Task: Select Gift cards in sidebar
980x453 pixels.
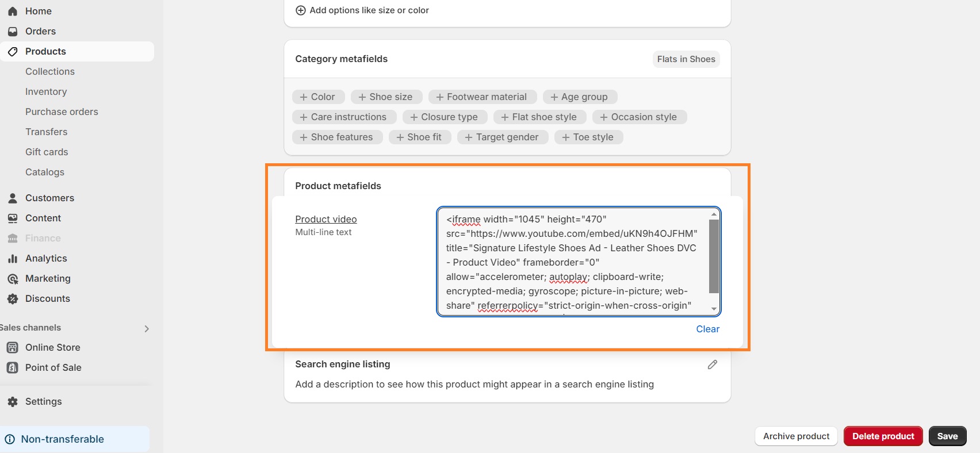Action: pos(47,152)
